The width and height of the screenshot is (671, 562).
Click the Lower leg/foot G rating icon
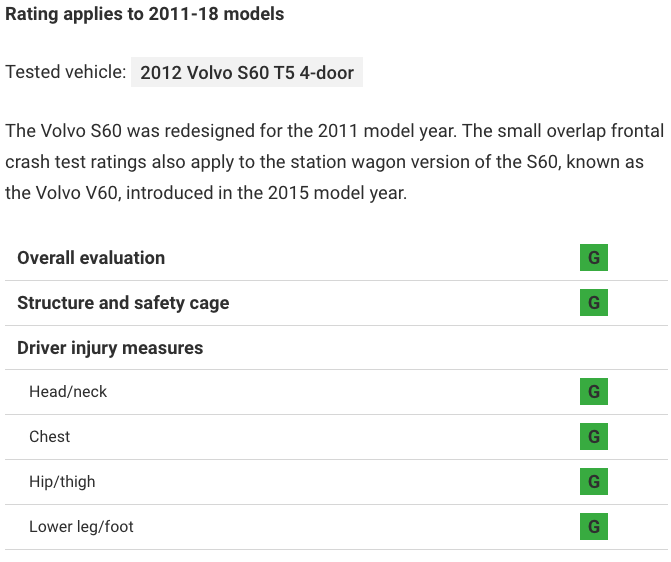(593, 527)
